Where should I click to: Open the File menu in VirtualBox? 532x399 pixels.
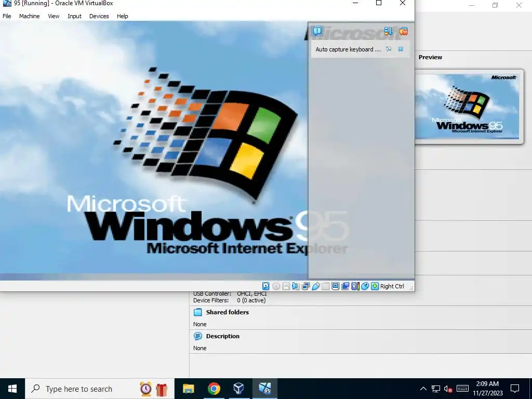click(x=7, y=16)
